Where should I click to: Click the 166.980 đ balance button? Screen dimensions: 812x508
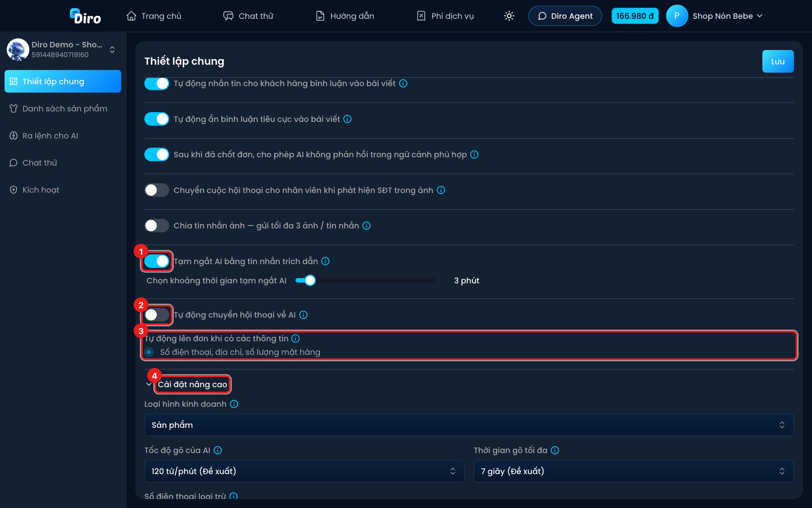pos(635,16)
